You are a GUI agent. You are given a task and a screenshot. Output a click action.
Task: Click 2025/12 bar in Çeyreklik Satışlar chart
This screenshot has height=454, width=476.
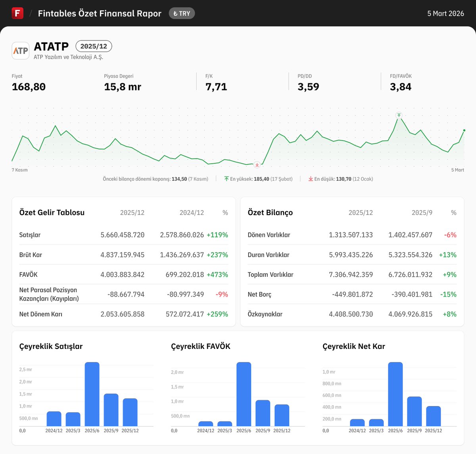coord(130,412)
